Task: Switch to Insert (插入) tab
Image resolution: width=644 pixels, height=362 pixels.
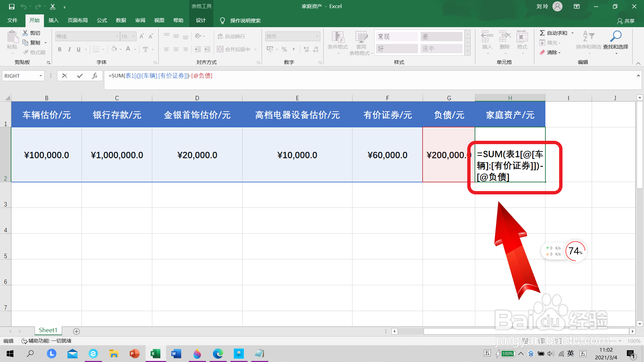Action: pyautogui.click(x=53, y=20)
